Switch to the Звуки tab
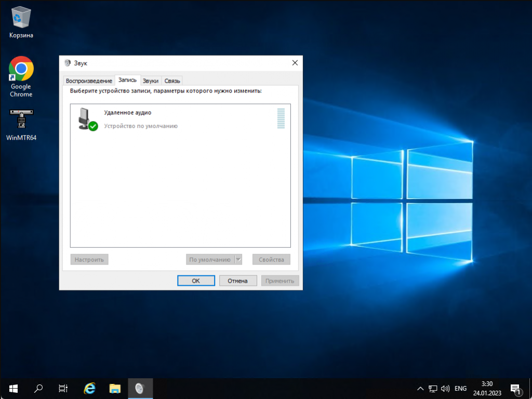Viewport: 532px width, 399px height. tap(151, 81)
